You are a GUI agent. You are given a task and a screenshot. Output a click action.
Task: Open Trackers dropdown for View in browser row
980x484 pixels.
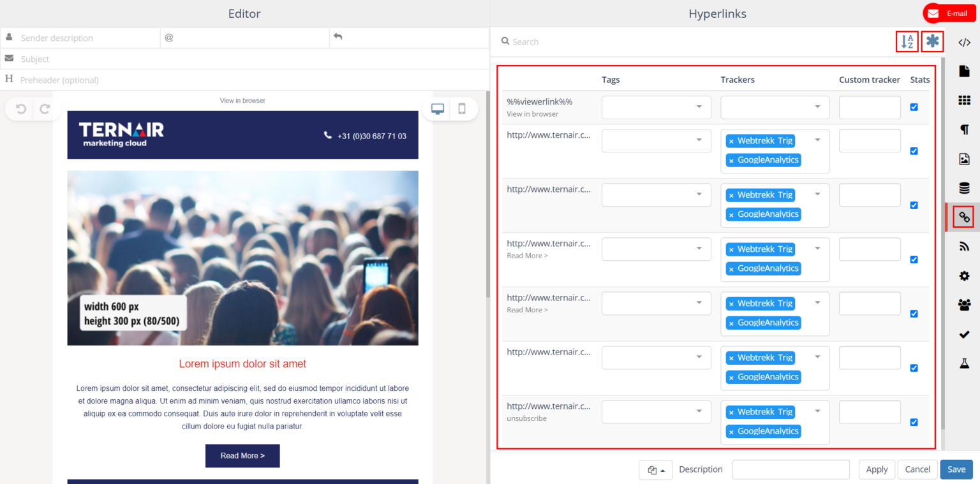(x=775, y=107)
